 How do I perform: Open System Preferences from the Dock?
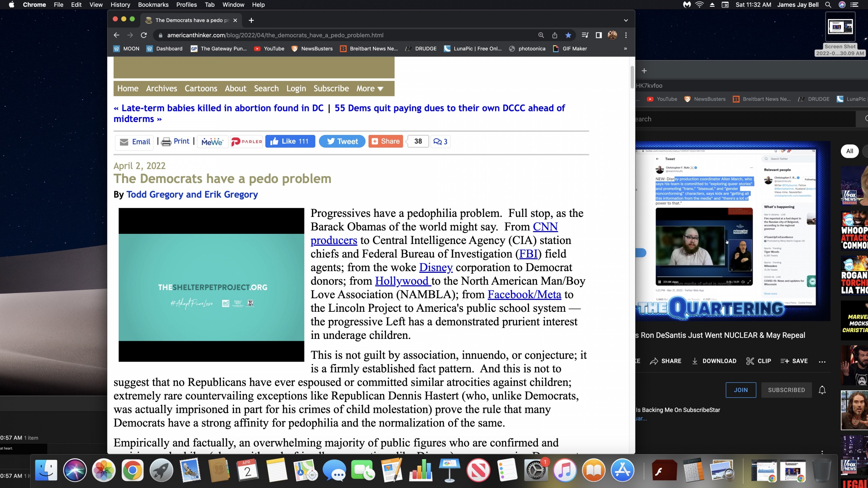[x=536, y=470]
